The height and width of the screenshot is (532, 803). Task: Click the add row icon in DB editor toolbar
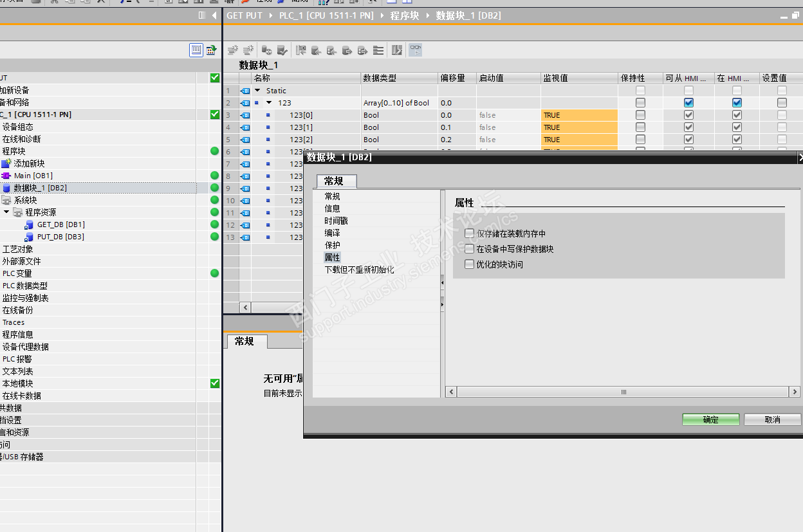248,50
